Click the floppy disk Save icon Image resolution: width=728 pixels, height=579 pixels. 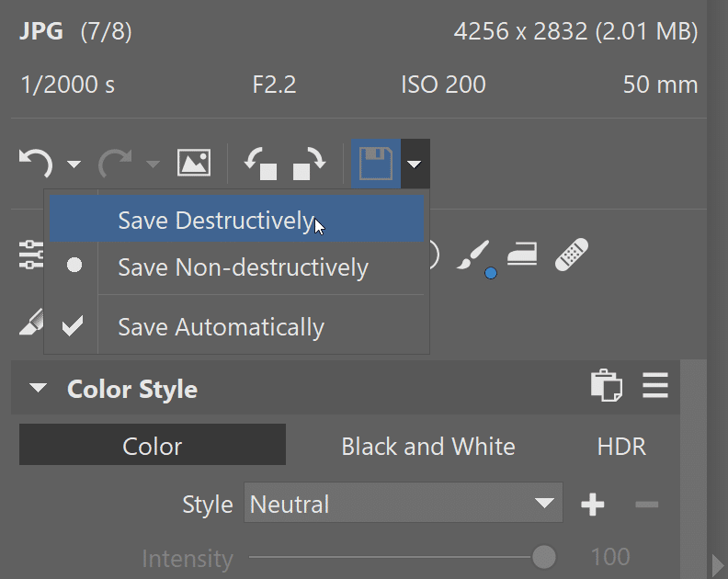click(x=375, y=164)
